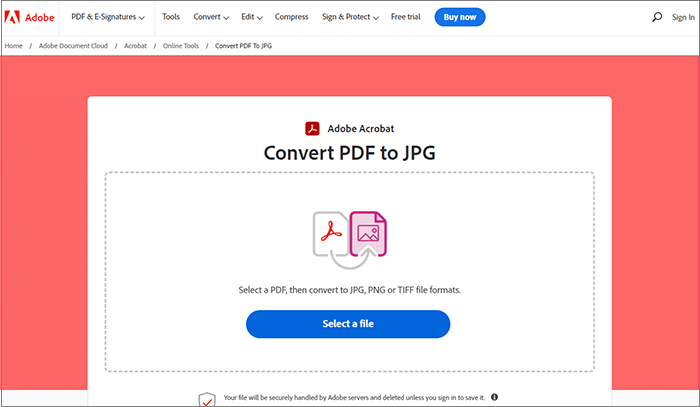700x407 pixels.
Task: Click the Adobe Acrobat label text
Action: point(361,129)
